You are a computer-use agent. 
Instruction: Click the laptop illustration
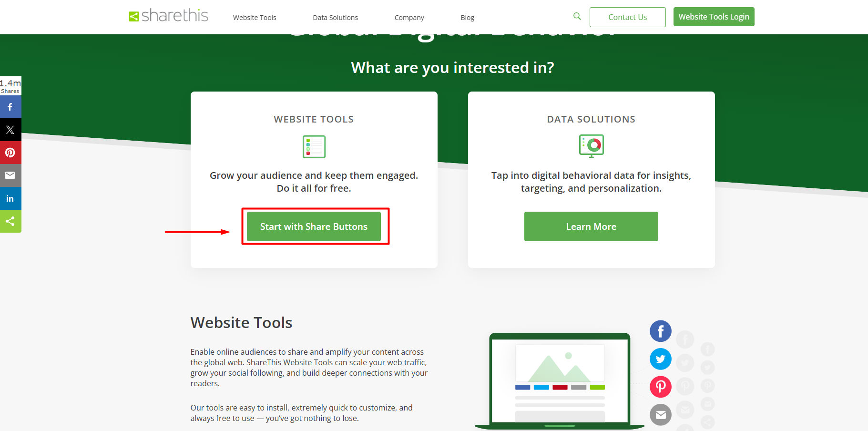(x=560, y=381)
